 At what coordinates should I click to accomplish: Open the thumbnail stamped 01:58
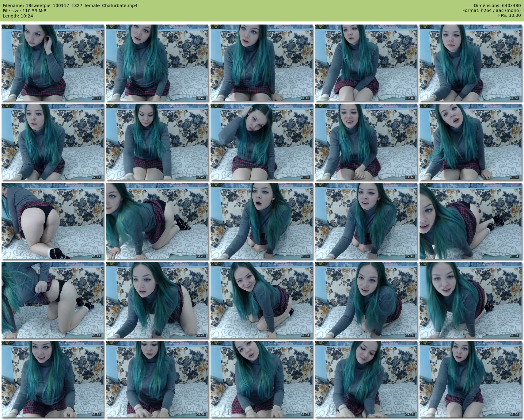[x=471, y=63]
